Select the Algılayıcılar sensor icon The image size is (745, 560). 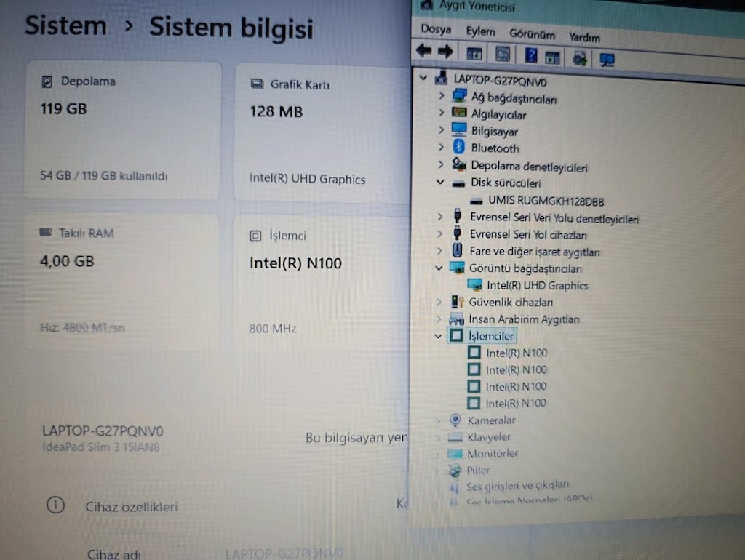[x=459, y=113]
